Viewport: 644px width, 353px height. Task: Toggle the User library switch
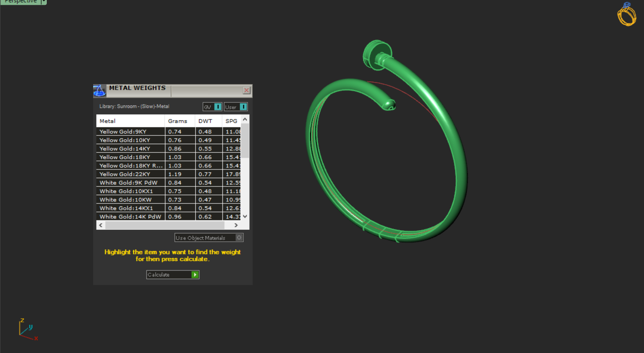243,107
